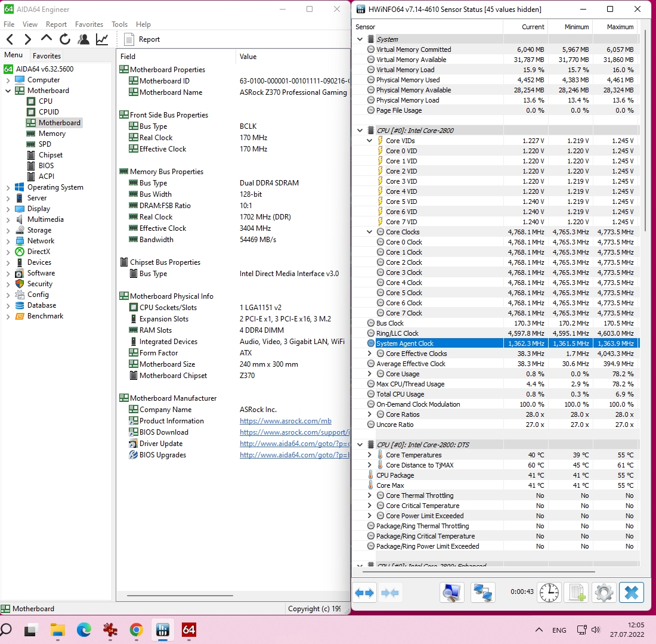Show hidden system tray icons

point(539,630)
